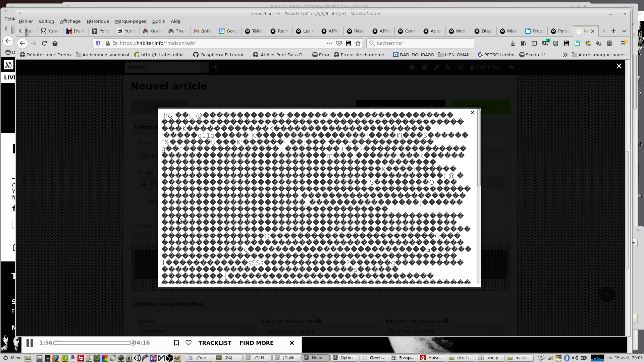Open the Firefox library icon
Screen dimensions: 644x362
click(523, 43)
